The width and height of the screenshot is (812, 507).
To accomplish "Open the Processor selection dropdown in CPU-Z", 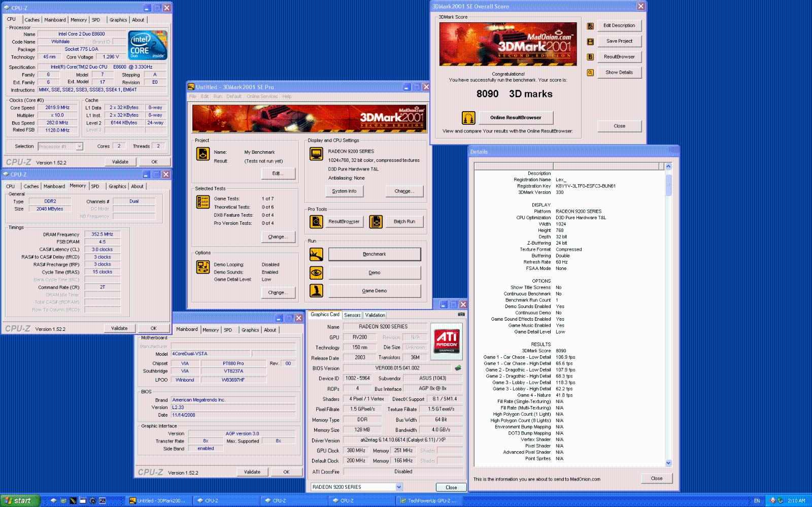I will 79,147.
